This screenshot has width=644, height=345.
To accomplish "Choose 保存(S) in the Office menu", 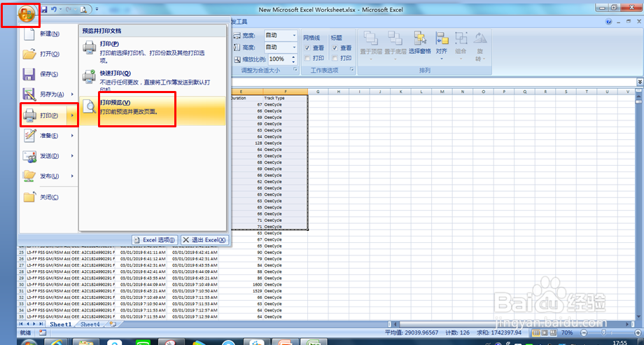I will [48, 74].
